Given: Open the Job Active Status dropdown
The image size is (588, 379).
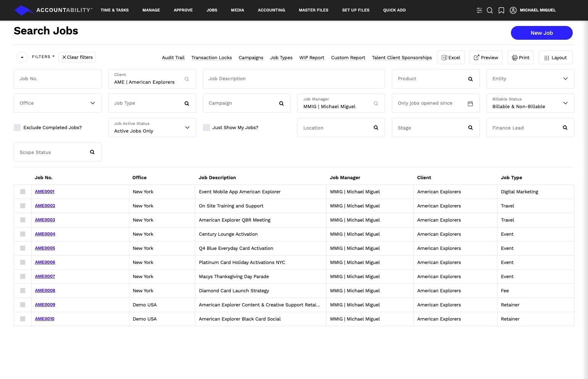Looking at the screenshot, I should pos(187,128).
